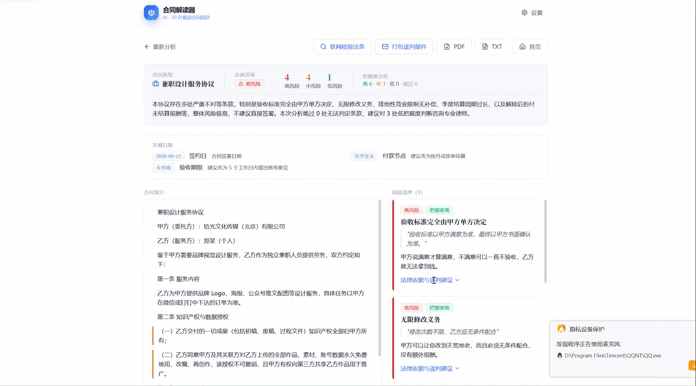Click heading 第一条 服务内容 in contract
The height and width of the screenshot is (386, 696).
[178, 279]
